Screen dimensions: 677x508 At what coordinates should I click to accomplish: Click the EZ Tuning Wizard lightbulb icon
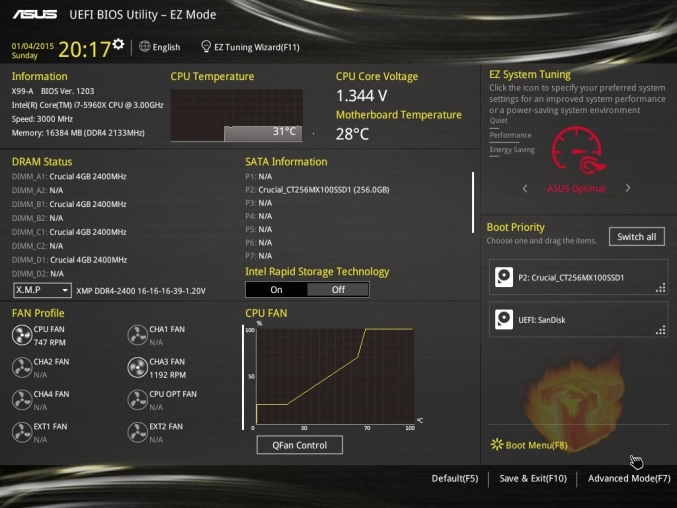click(206, 46)
